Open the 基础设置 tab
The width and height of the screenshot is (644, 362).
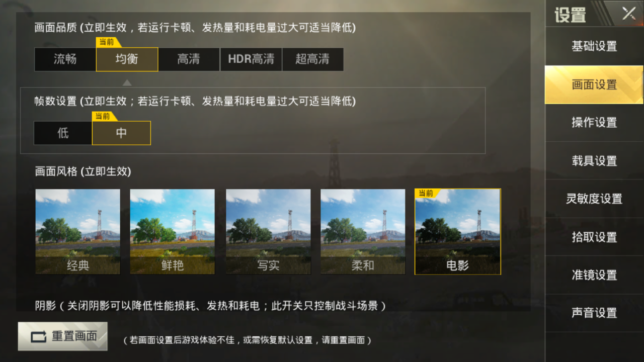pyautogui.click(x=594, y=46)
